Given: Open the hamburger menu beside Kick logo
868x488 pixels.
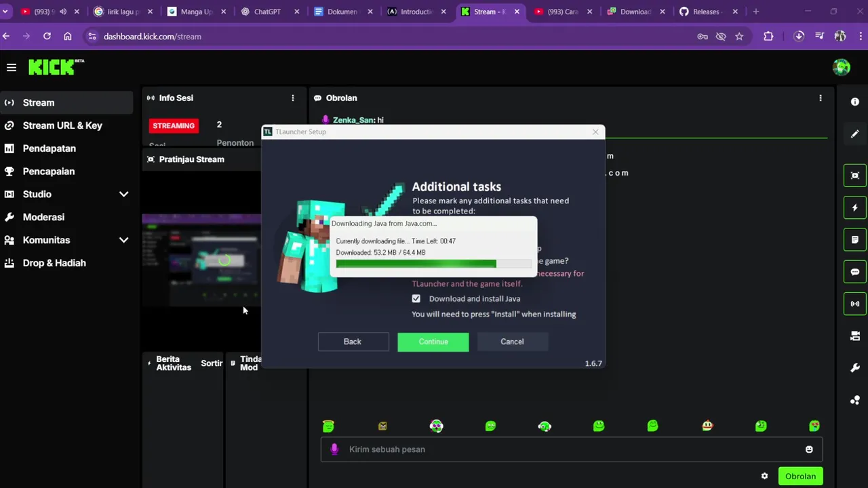Looking at the screenshot, I should (x=12, y=67).
